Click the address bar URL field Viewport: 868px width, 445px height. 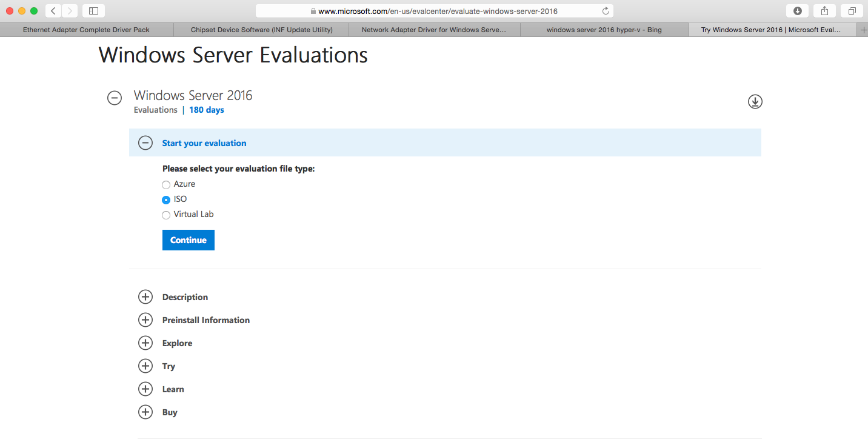[434, 11]
